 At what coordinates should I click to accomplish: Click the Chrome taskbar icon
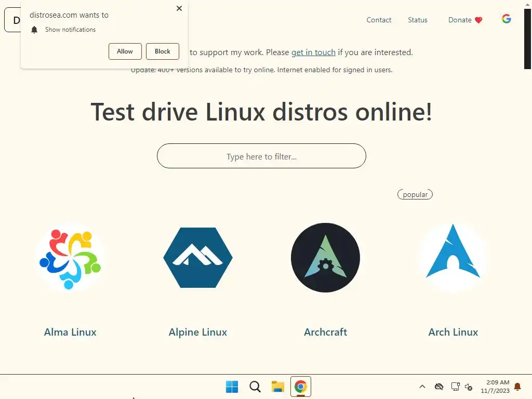tap(301, 387)
